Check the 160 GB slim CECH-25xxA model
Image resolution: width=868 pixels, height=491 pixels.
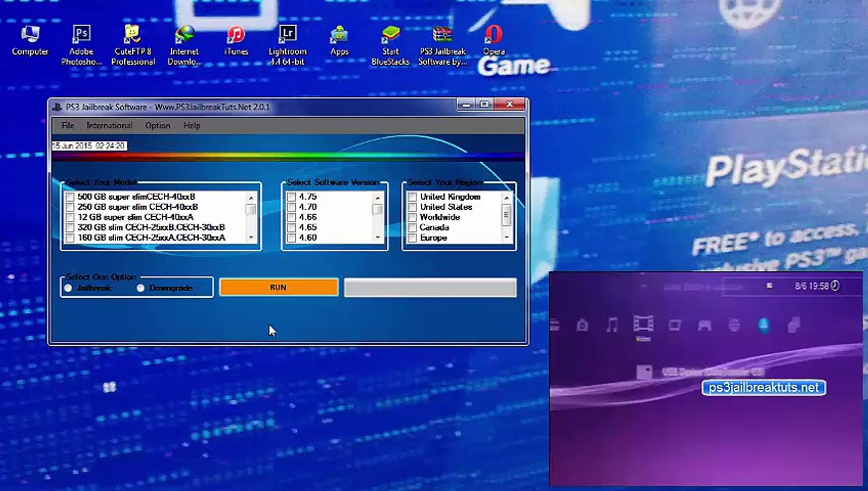[70, 238]
